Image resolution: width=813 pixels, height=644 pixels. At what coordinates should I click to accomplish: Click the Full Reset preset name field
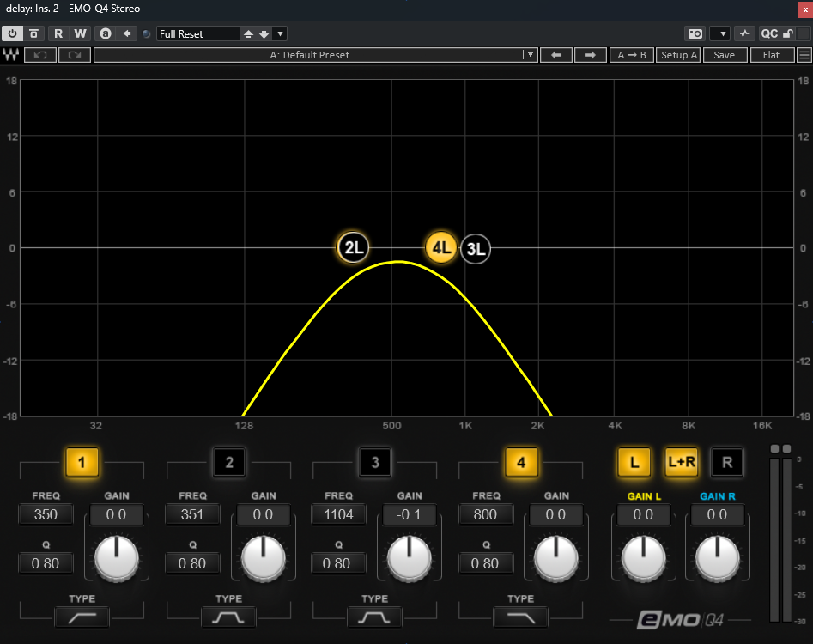pyautogui.click(x=198, y=33)
